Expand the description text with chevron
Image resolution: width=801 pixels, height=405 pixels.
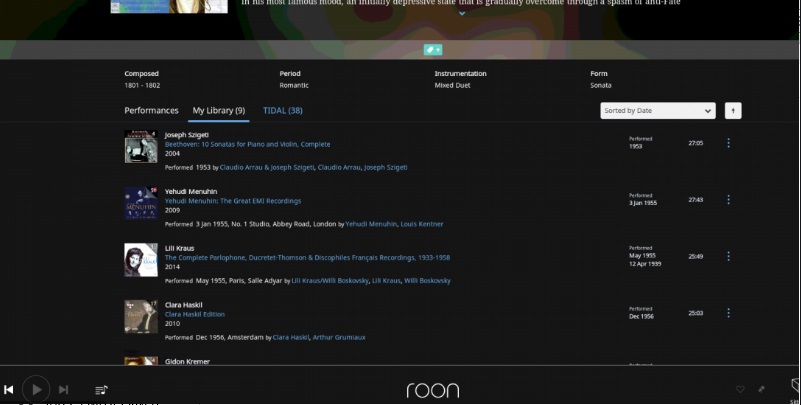[462, 14]
